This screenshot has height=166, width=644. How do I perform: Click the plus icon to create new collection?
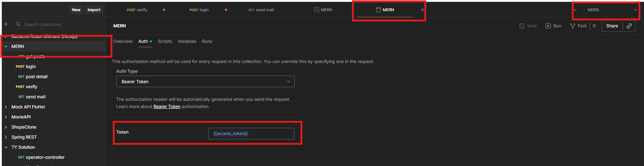coord(6,24)
